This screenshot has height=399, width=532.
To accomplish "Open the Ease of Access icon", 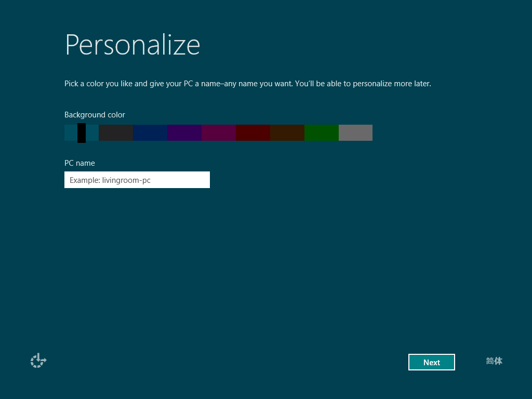I will click(x=38, y=361).
